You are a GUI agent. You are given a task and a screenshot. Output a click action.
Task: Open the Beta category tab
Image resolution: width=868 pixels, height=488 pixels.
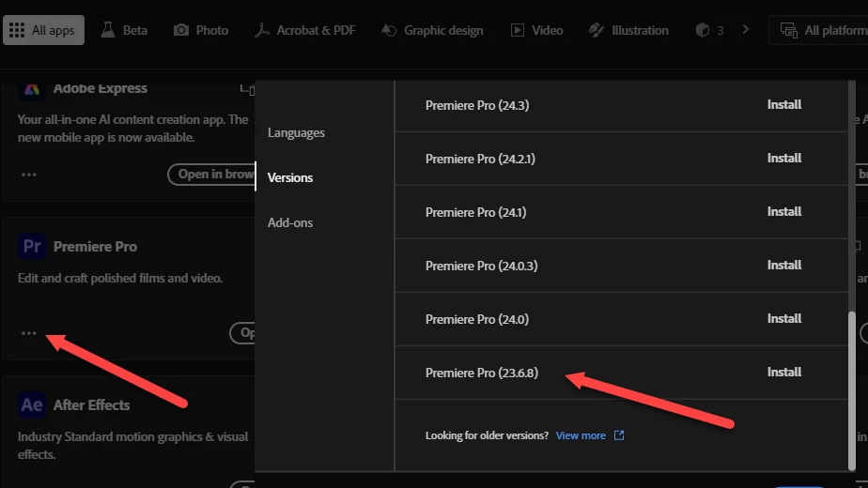[x=125, y=30]
